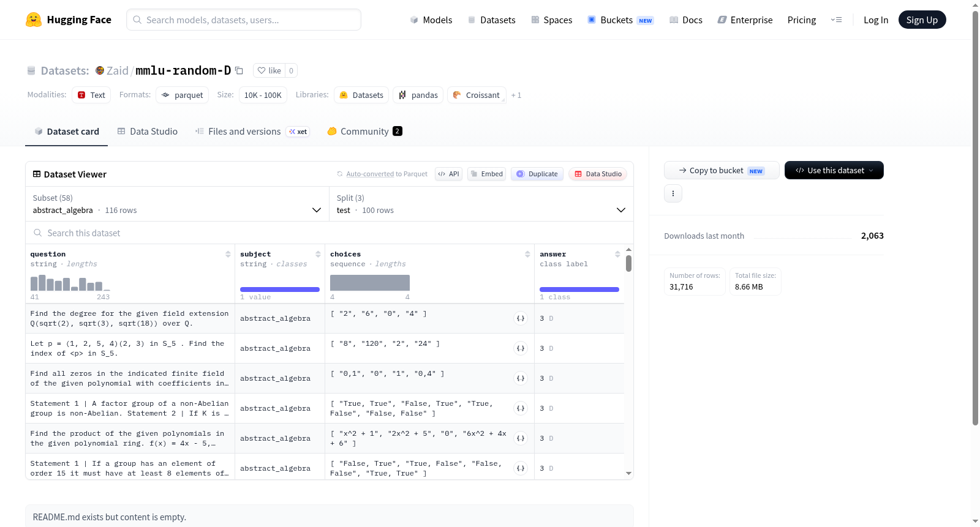The height and width of the screenshot is (527, 980).
Task: Focus the Search this dataset field
Action: tap(330, 233)
